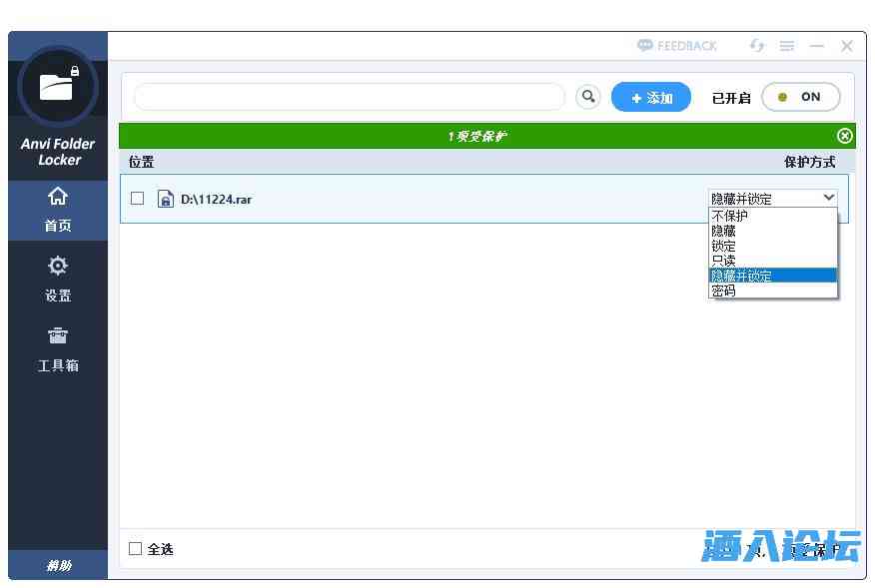Open the 帮助 item at bottom left
875x588 pixels.
[x=57, y=563]
